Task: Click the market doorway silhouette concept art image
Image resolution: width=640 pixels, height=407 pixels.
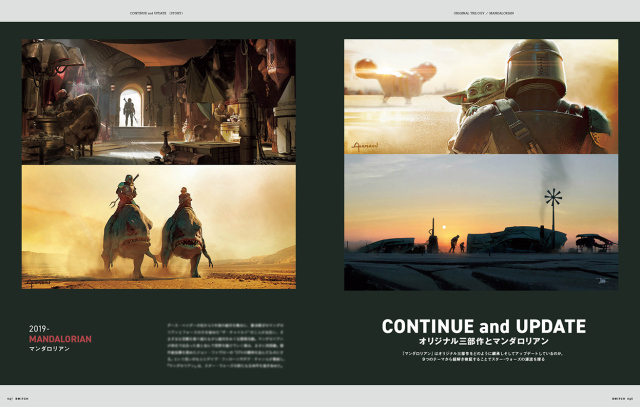Action: point(159,102)
